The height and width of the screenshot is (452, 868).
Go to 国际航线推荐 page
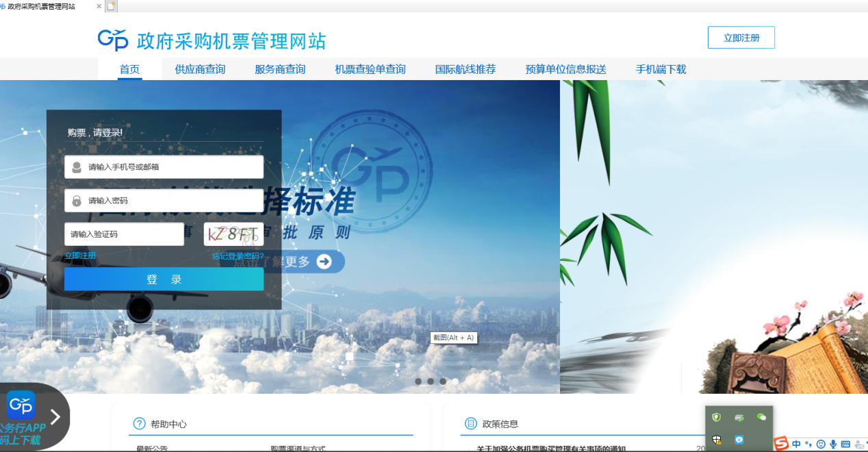465,69
